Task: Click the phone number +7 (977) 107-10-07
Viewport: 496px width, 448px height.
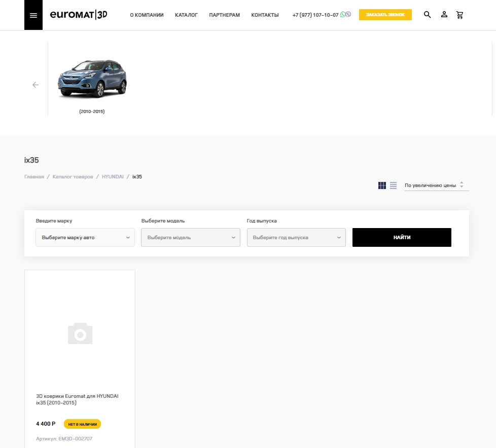Action: (x=315, y=15)
